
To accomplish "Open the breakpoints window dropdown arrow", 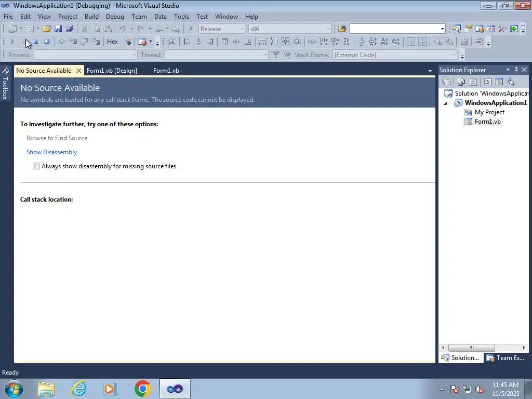I will (151, 42).
